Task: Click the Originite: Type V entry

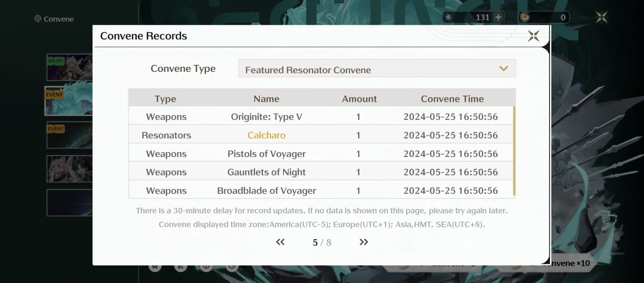Action: tap(266, 117)
